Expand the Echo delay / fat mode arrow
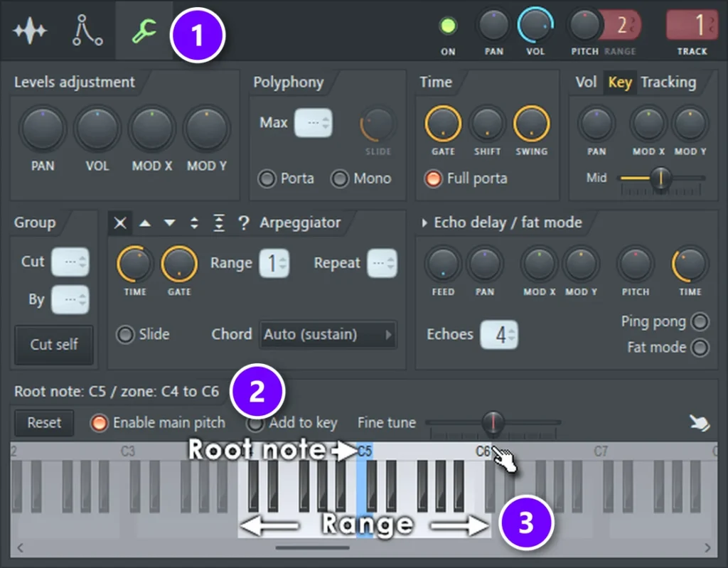 [424, 223]
